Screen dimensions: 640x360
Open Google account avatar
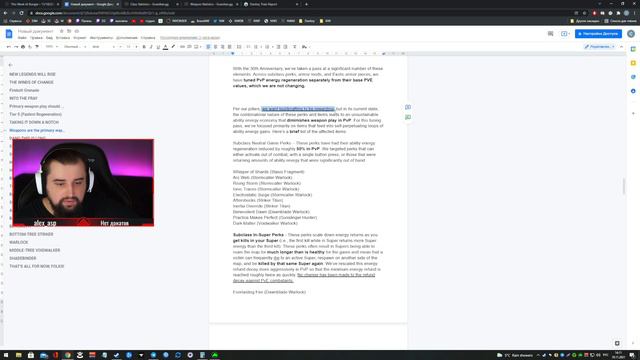(631, 34)
